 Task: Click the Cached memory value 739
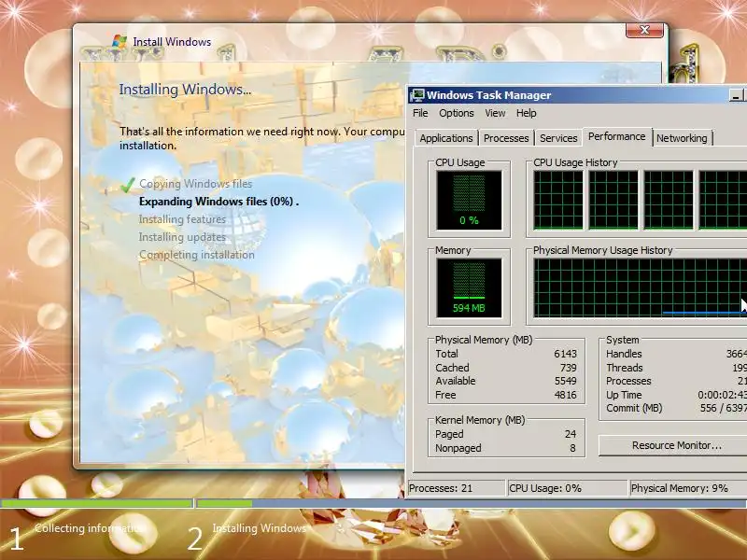[569, 368]
